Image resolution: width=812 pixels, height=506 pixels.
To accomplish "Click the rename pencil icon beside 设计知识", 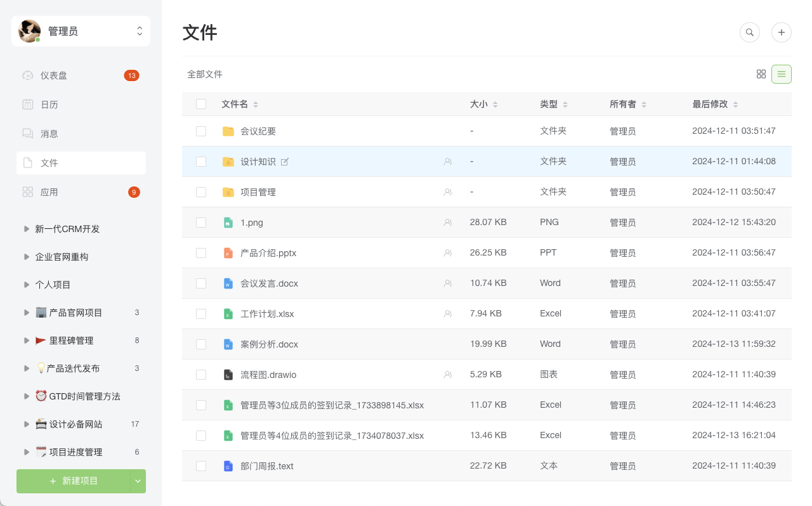I will 285,162.
